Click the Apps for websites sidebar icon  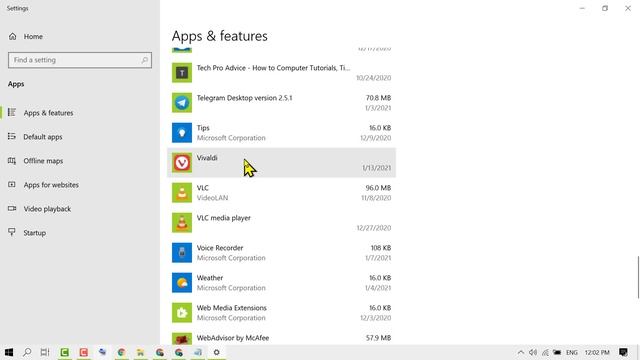[x=12, y=184]
